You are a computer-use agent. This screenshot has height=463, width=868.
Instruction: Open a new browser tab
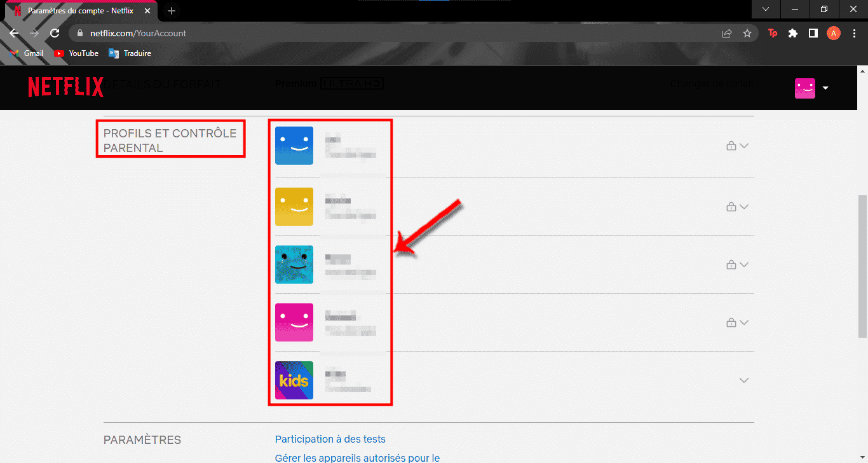point(172,11)
